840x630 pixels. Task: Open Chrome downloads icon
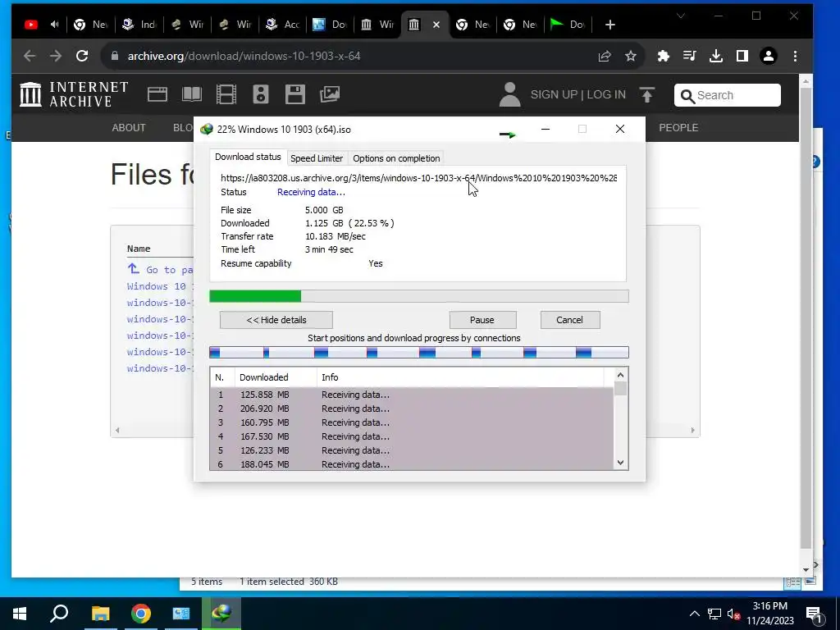715,56
